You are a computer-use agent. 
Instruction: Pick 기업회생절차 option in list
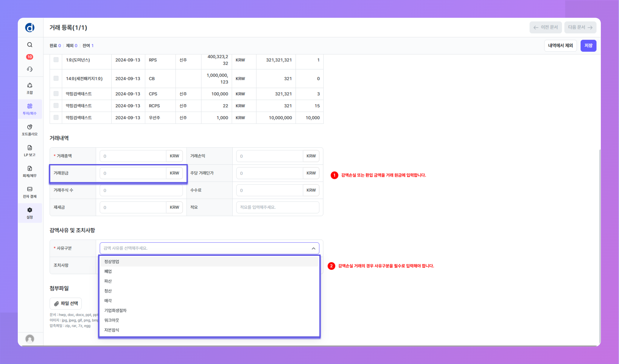click(x=115, y=310)
